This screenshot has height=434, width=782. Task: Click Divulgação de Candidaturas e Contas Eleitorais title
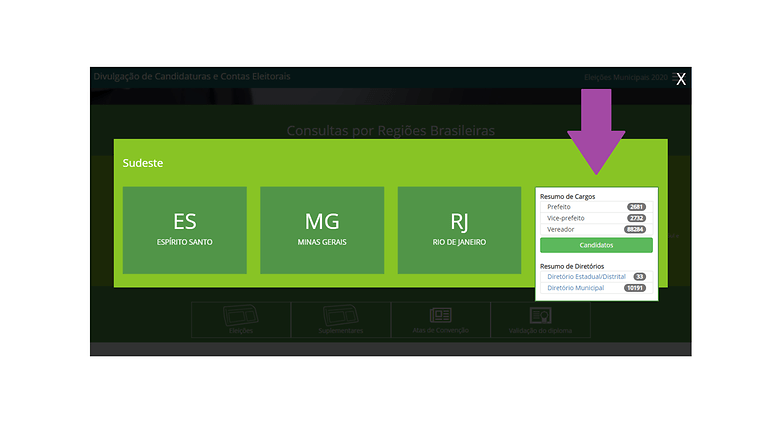(x=192, y=76)
